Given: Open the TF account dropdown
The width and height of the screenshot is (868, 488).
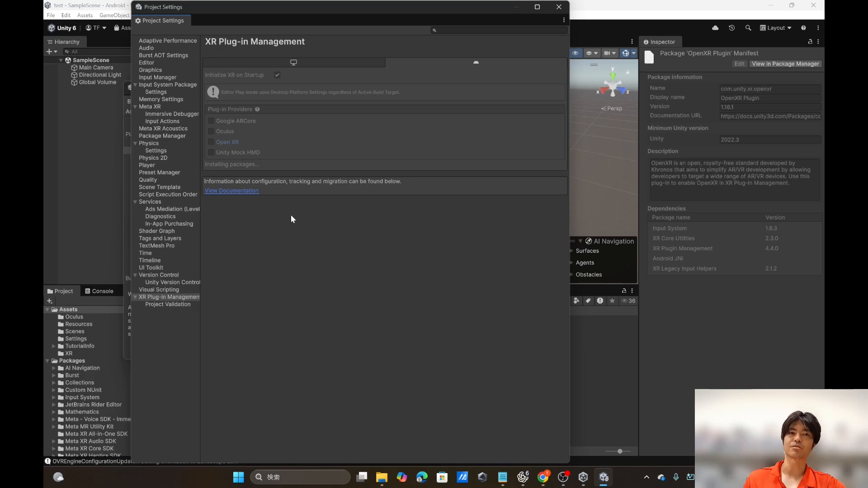Looking at the screenshot, I should click(96, 28).
